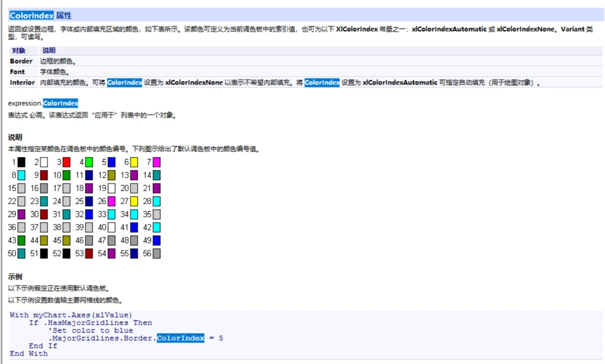Choose the teal swatch numbered 14

click(157, 175)
